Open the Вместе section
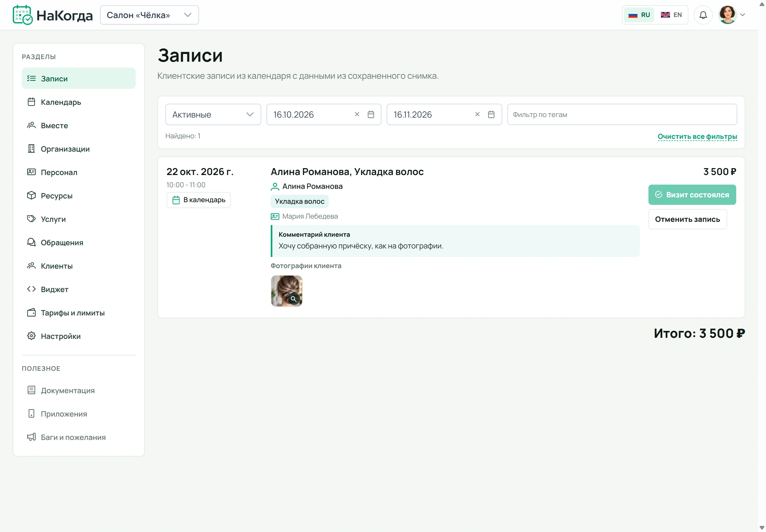The height and width of the screenshot is (532, 766). tap(79, 125)
